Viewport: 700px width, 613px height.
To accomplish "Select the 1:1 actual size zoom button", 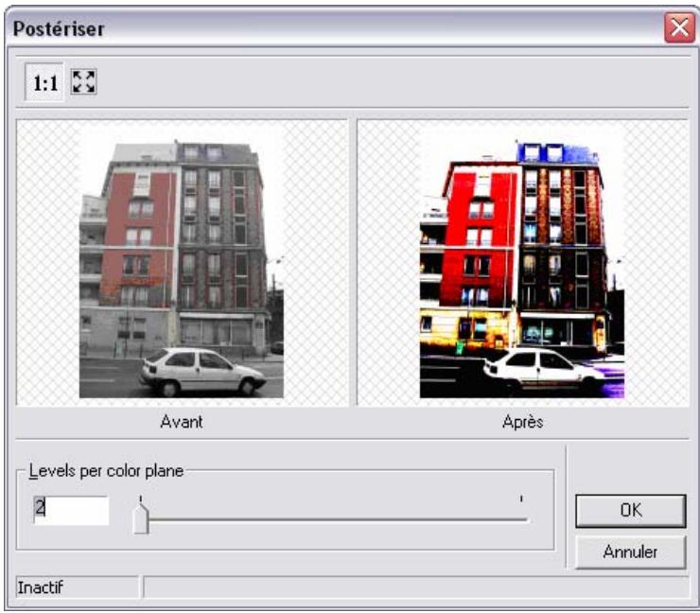I will point(45,83).
